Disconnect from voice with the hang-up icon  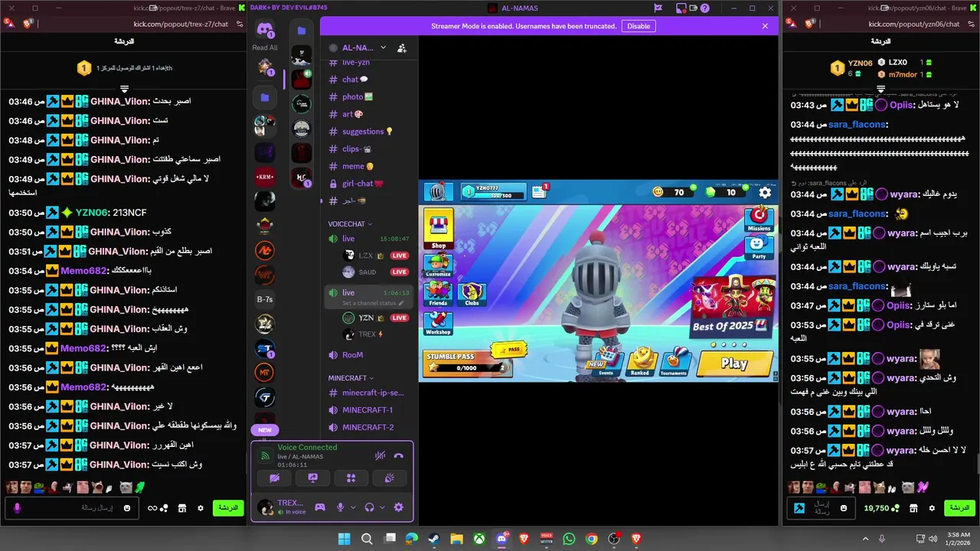tap(398, 455)
